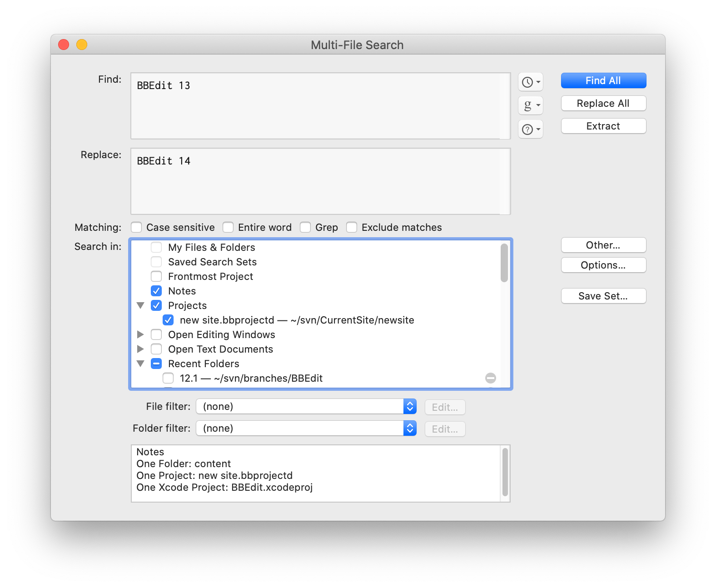Collapse the Projects disclosure triangle
The width and height of the screenshot is (716, 588).
pos(141,305)
